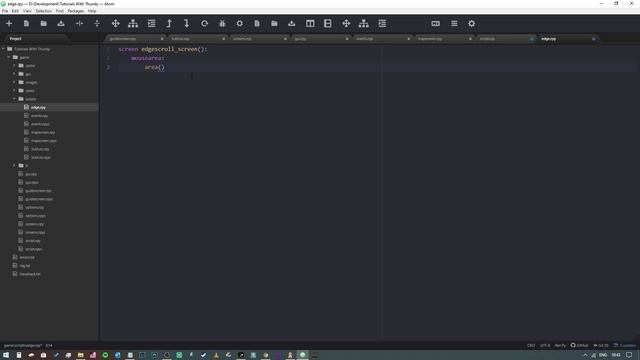The height and width of the screenshot is (360, 640).
Task: Click the folder icon after the first file icon
Action: point(44,24)
